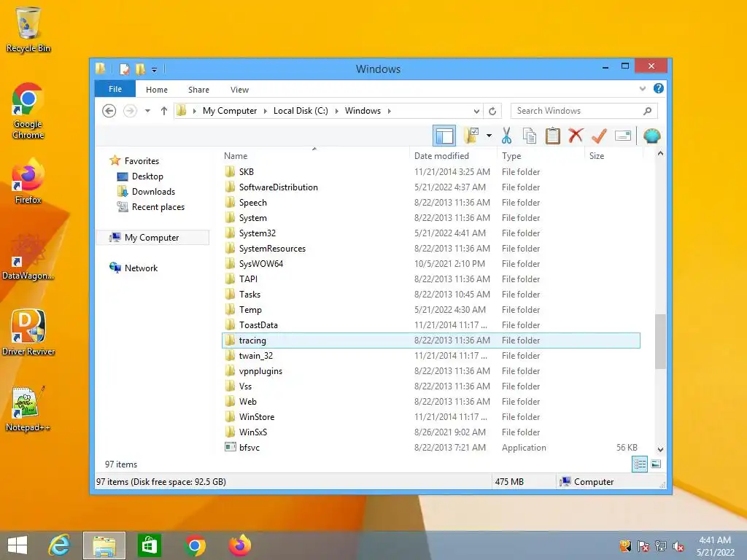Expand the ribbon with chevron arrow
This screenshot has height=560, width=747.
642,88
